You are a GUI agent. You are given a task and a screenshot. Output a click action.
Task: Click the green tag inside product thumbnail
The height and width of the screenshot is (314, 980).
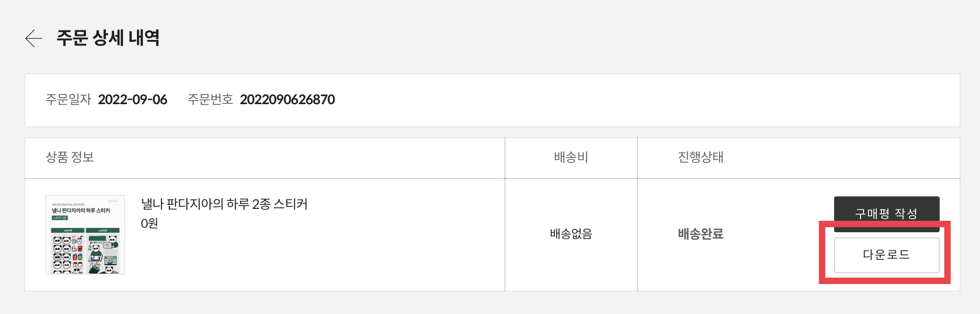point(60,218)
